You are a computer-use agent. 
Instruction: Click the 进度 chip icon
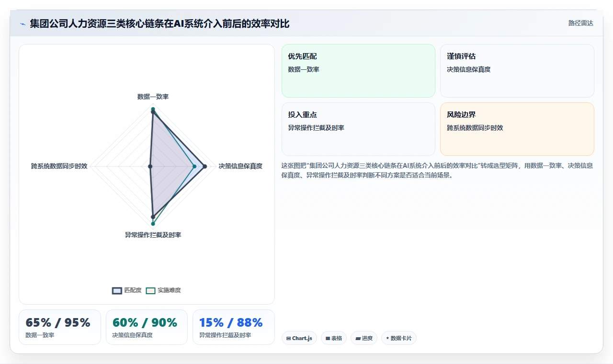click(x=358, y=338)
